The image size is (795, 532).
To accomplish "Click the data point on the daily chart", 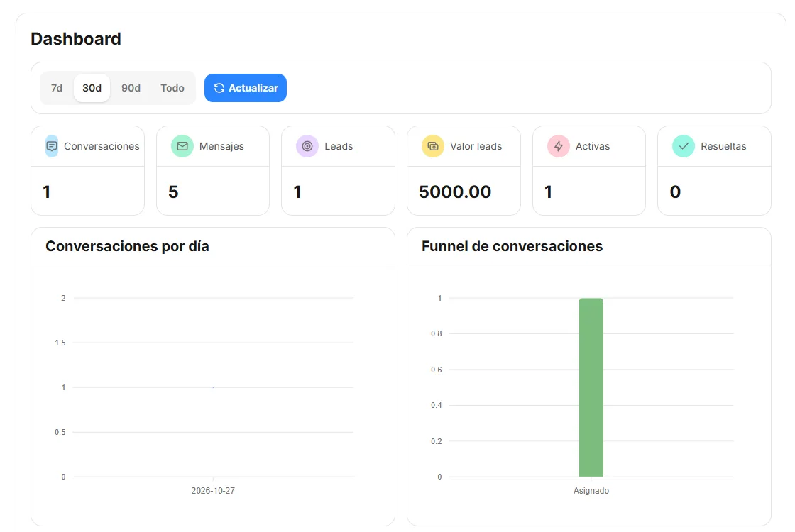I will tap(213, 387).
